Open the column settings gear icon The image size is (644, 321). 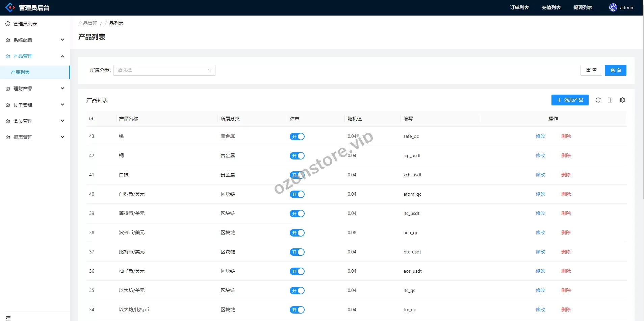622,100
